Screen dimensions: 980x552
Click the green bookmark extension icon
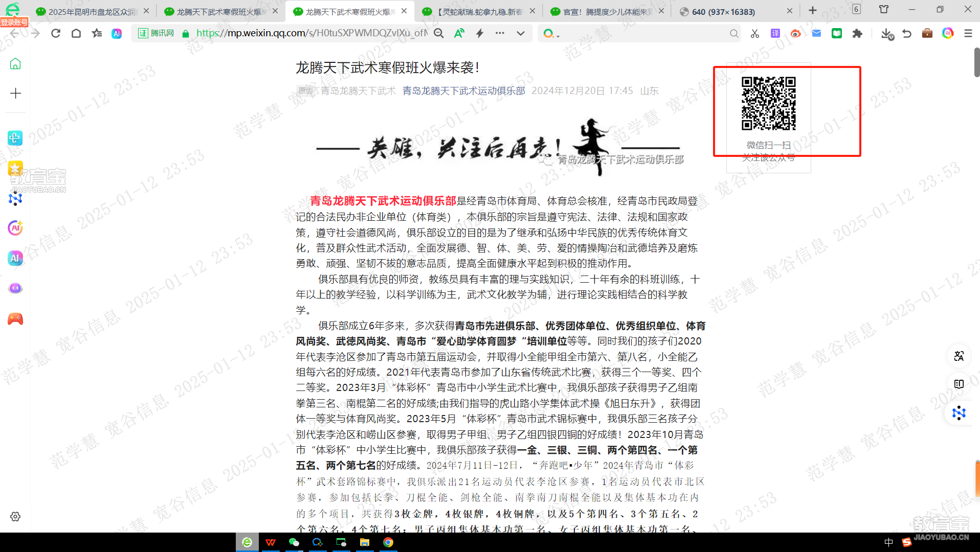coord(837,33)
